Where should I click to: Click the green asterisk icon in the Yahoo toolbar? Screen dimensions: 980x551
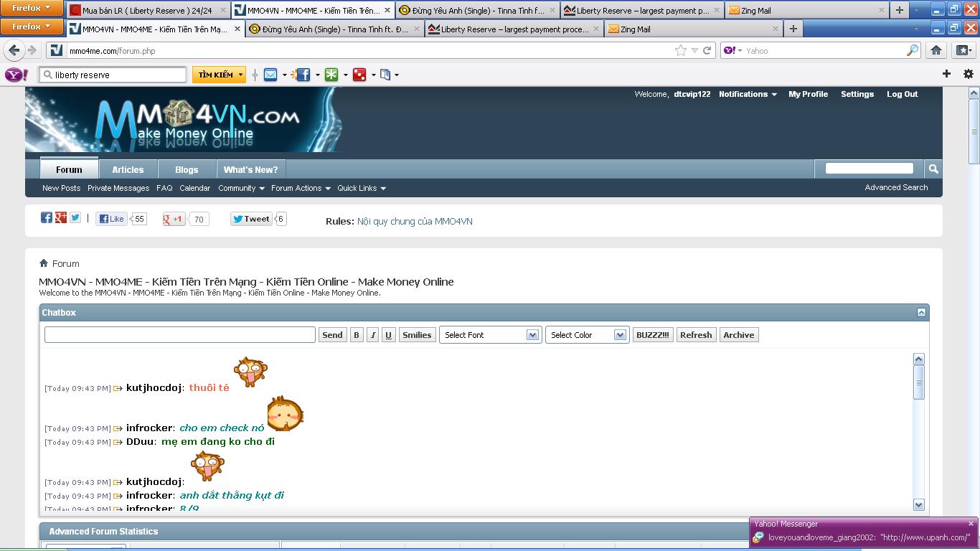331,75
